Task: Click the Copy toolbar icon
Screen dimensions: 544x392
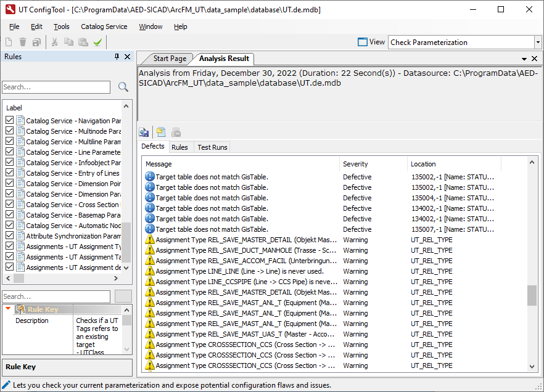Action: 68,43
